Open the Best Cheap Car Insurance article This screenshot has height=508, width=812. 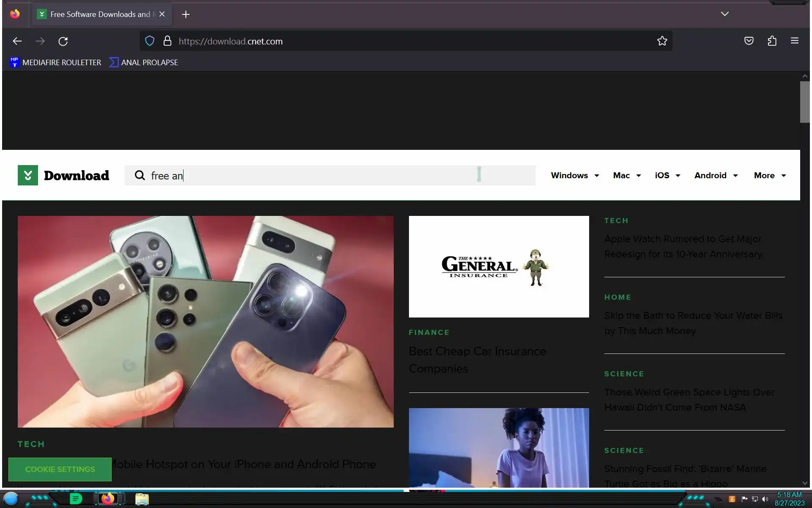click(x=477, y=359)
